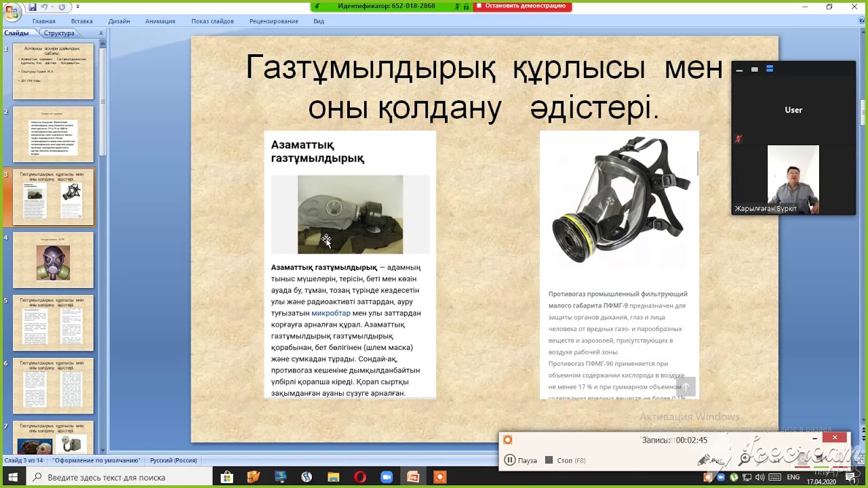This screenshot has height=488, width=868.
Task: Click the Противогаз промышленный description text
Action: [618, 345]
